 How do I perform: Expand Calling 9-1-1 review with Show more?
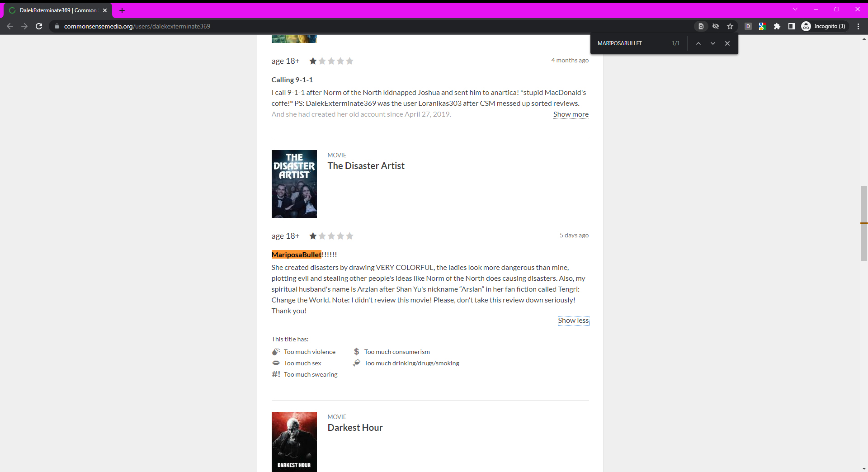[x=571, y=114]
